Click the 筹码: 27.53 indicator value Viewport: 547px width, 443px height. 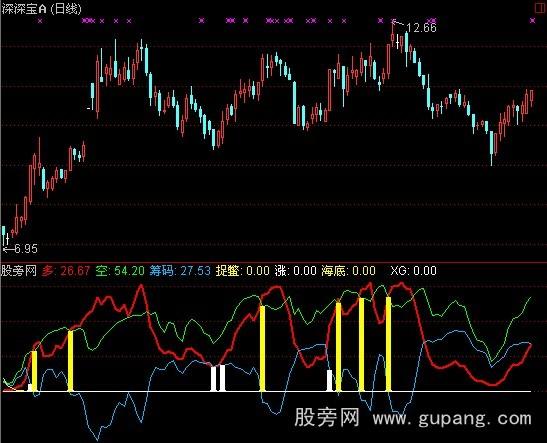click(x=180, y=270)
